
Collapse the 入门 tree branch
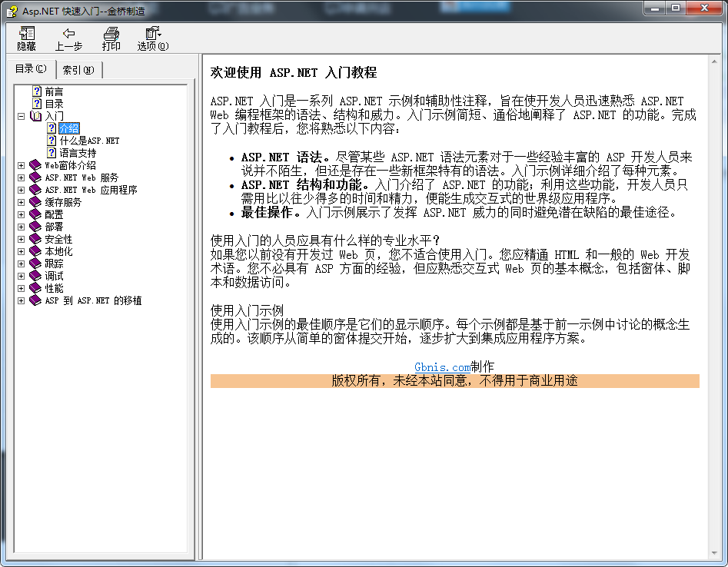point(20,115)
